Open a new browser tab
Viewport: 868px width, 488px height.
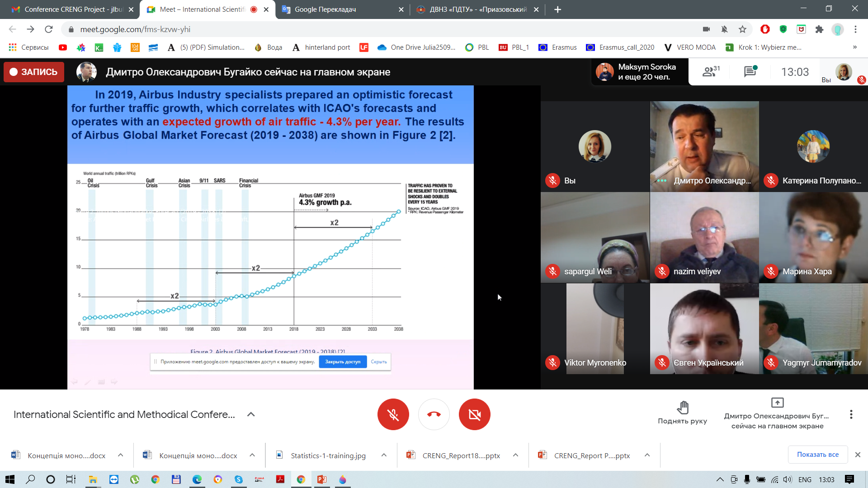(x=557, y=9)
